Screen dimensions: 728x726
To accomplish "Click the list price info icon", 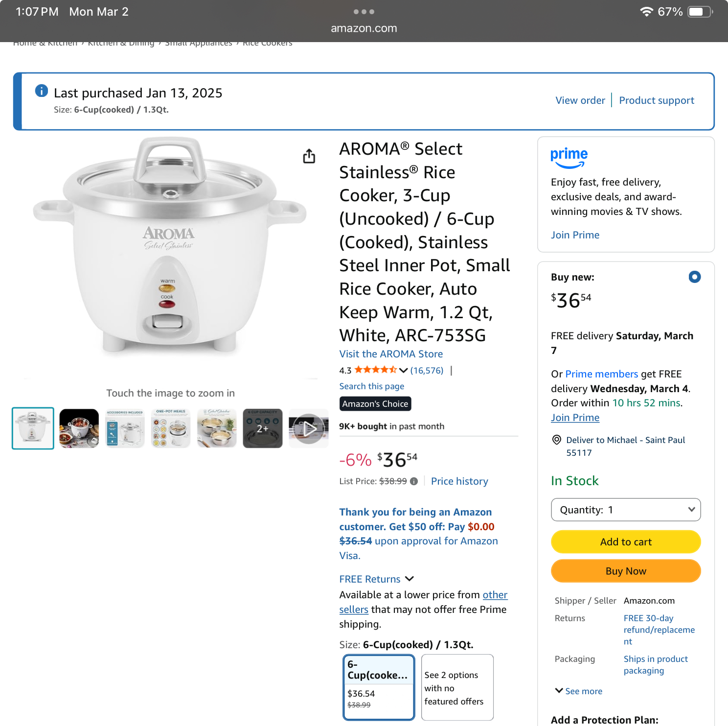I will tap(414, 481).
